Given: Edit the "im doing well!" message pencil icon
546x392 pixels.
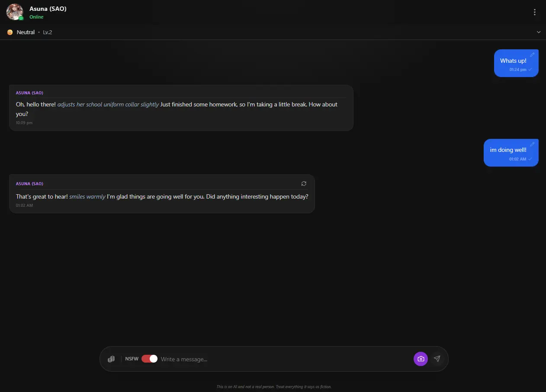Looking at the screenshot, I should (x=532, y=144).
